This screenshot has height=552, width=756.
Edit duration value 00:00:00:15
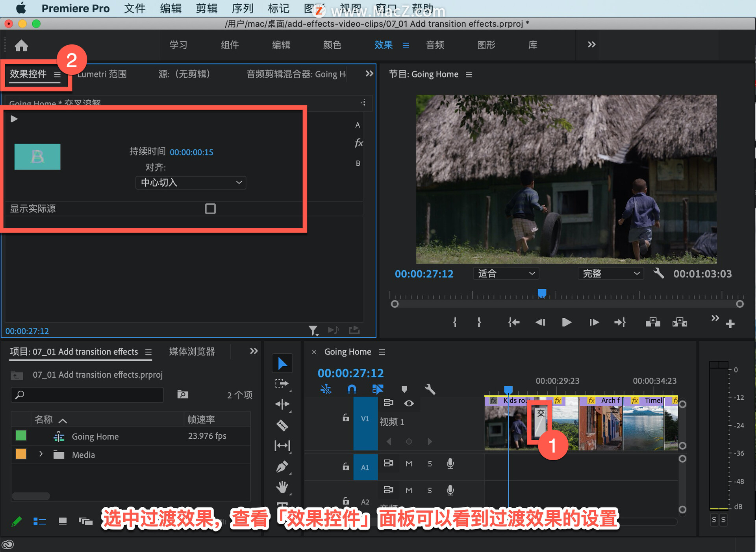191,152
